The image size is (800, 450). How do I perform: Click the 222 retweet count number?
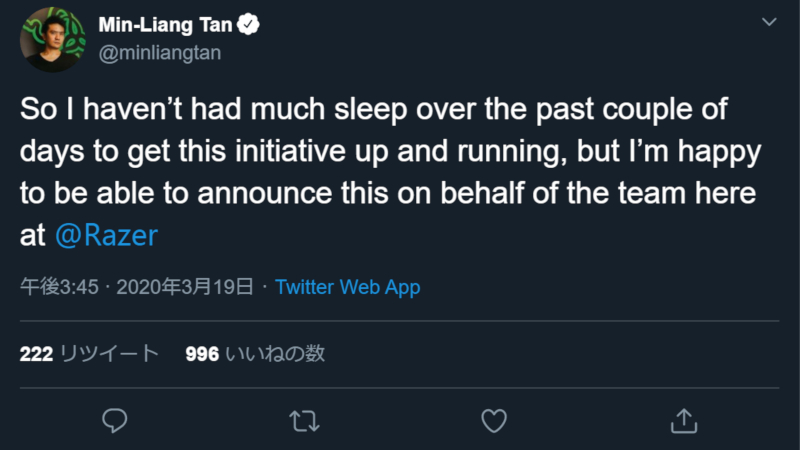pos(36,354)
